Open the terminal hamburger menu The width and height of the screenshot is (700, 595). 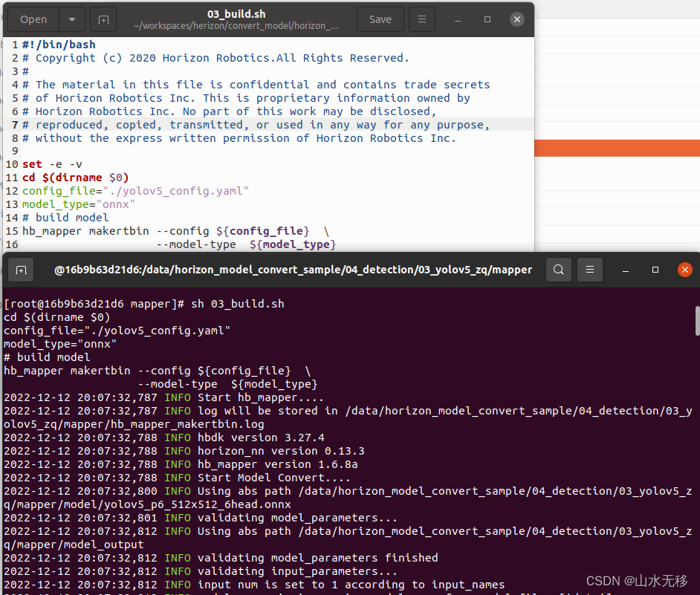tap(590, 270)
